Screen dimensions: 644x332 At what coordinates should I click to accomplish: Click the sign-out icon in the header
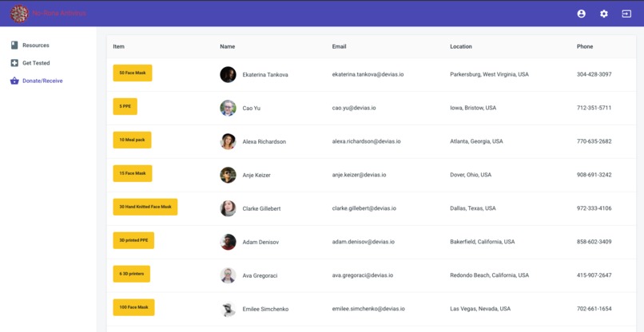pyautogui.click(x=626, y=14)
